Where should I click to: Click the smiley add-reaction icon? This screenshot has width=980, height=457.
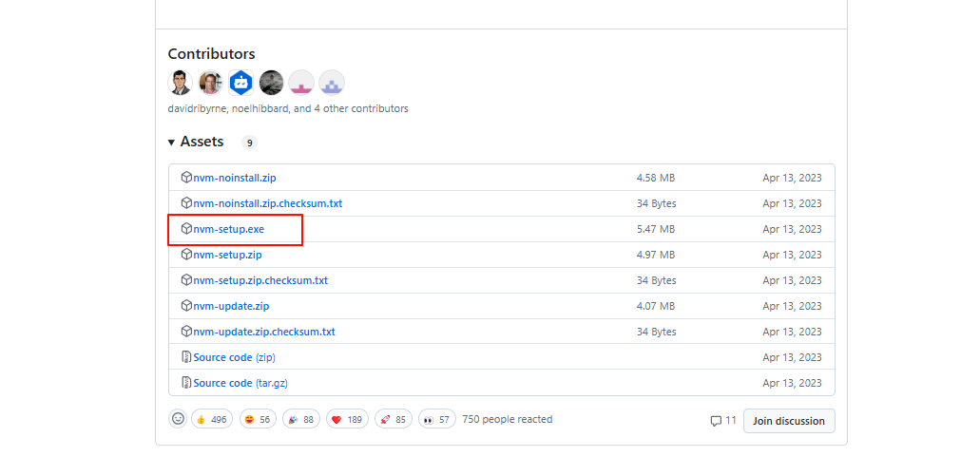pos(178,419)
